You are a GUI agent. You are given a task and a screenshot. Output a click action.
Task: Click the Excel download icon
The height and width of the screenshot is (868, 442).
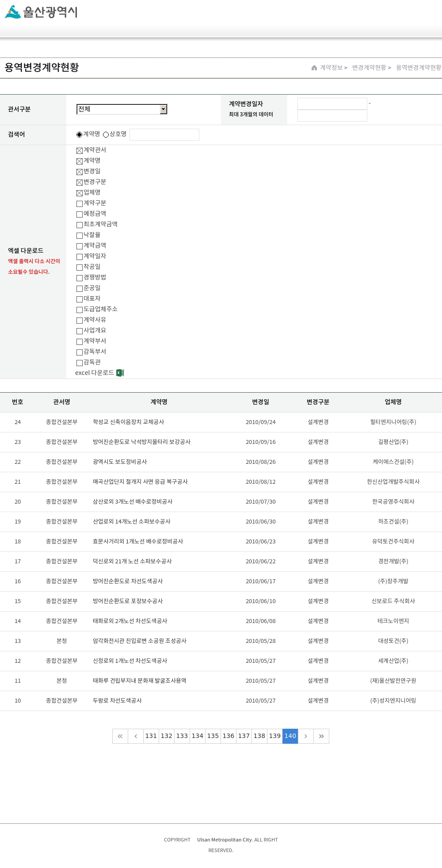pyautogui.click(x=120, y=373)
